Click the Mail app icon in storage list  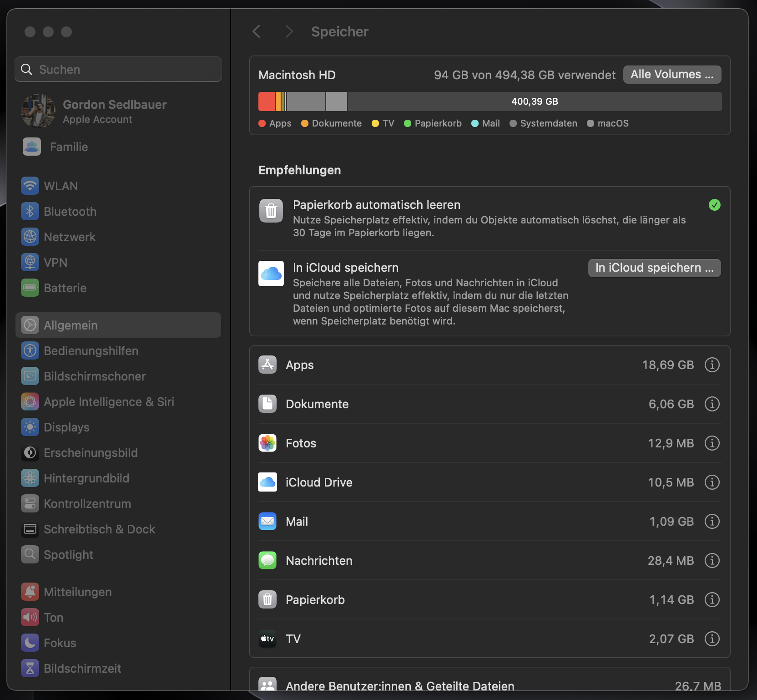[267, 522]
